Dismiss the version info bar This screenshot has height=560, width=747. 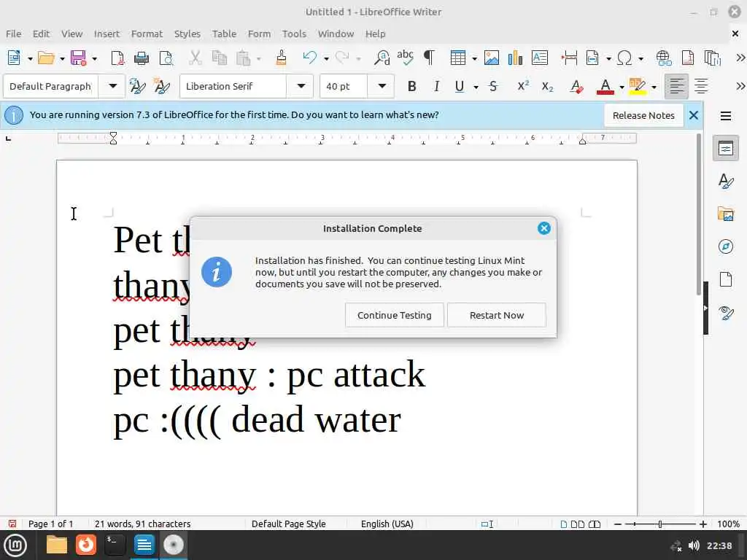(694, 115)
